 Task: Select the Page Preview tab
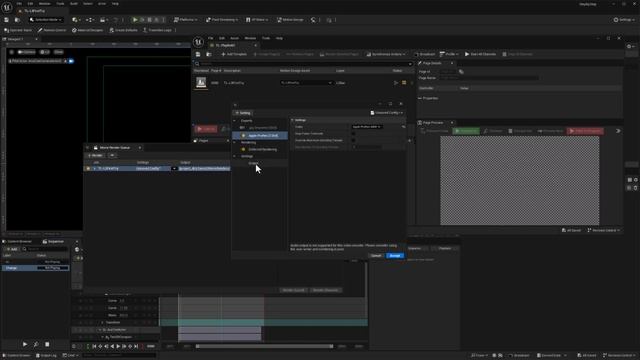point(433,123)
